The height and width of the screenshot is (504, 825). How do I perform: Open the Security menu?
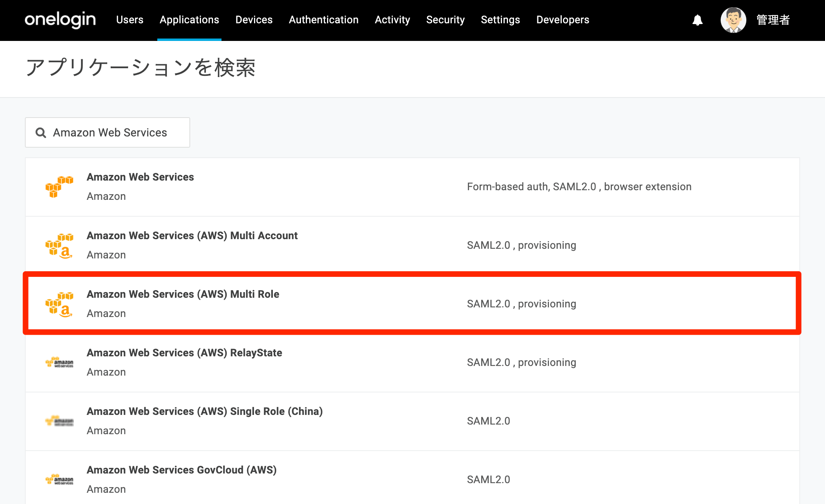(445, 20)
